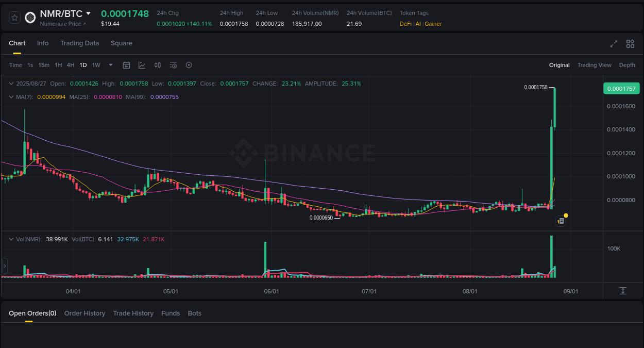Open the layout widgets icon
Viewport: 644px width, 348px height.
(x=630, y=44)
